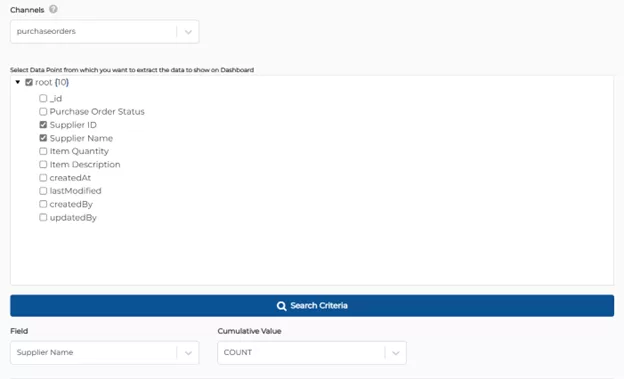Viewport: 624px width, 379px height.
Task: Click the purchaseorders value in Channels
Action: point(46,31)
